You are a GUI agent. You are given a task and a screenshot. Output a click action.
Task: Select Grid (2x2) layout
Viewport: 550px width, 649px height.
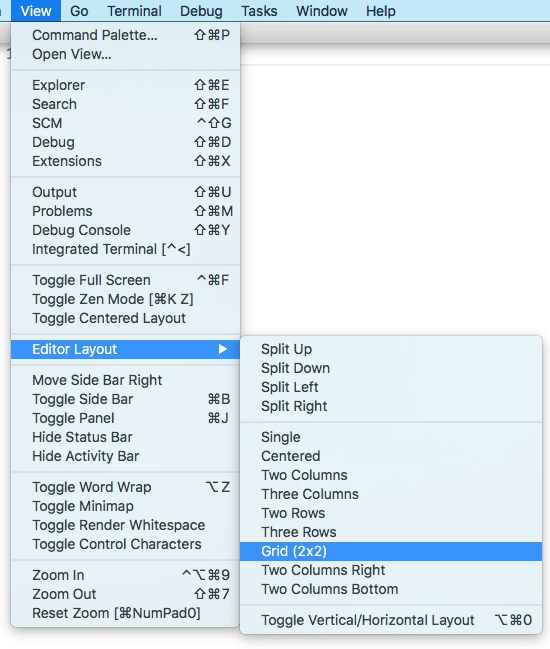tap(391, 551)
